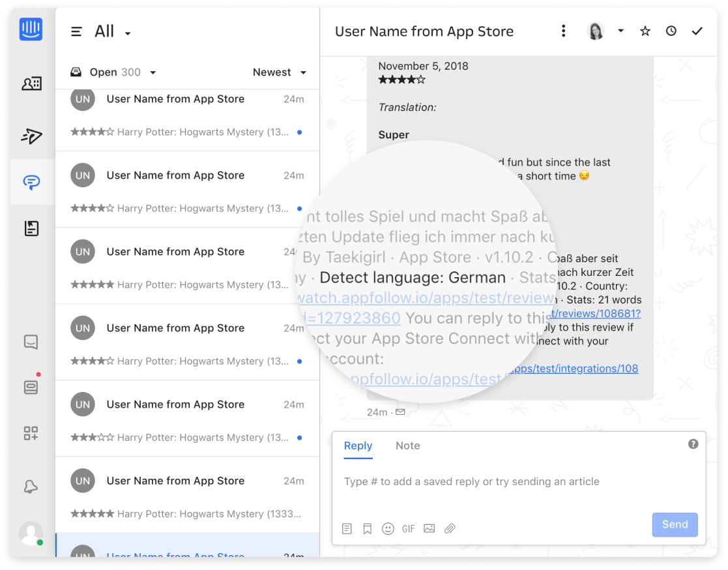This screenshot has width=728, height=570.
Task: Open notifications bell icon
Action: pyautogui.click(x=31, y=487)
